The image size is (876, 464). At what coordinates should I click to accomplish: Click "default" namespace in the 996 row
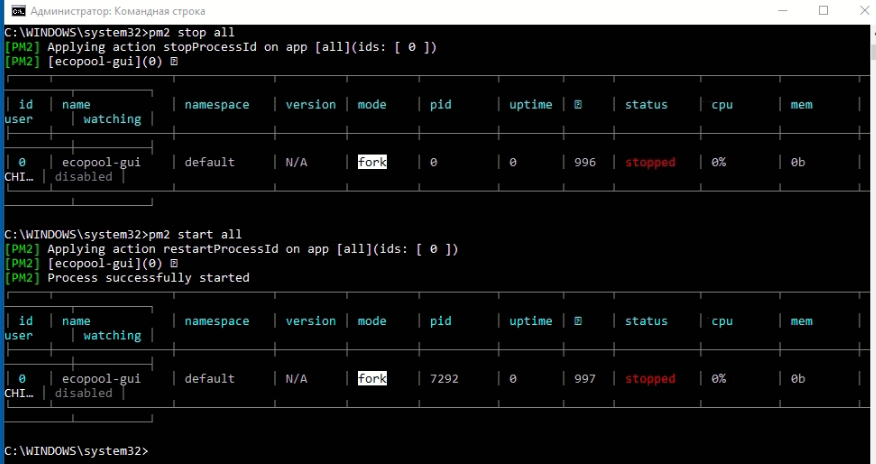click(210, 162)
